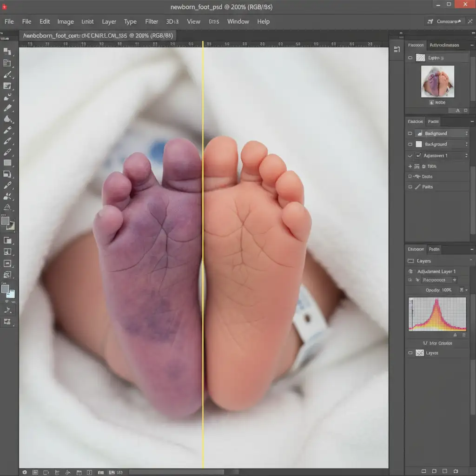
Task: Toggle visibility of the first Background layer
Action: [410, 133]
